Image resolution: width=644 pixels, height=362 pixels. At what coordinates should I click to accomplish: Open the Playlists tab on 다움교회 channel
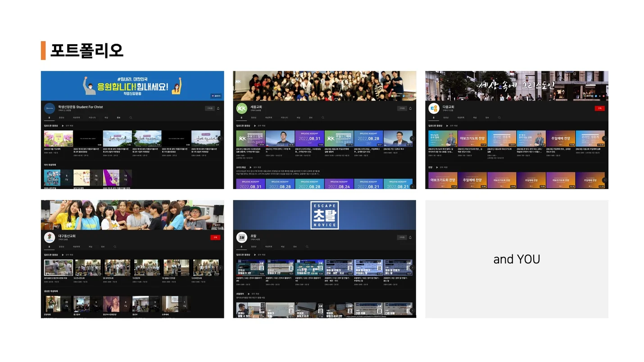[x=461, y=118]
